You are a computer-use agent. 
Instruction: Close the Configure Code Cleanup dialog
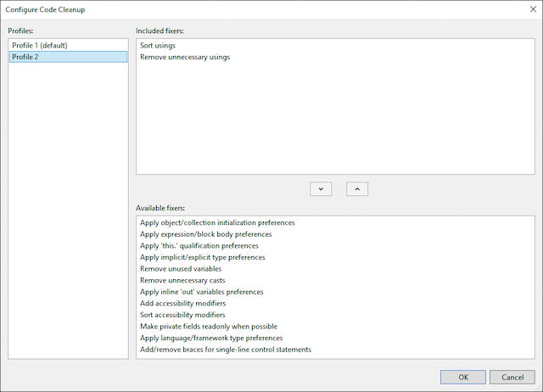[533, 9]
